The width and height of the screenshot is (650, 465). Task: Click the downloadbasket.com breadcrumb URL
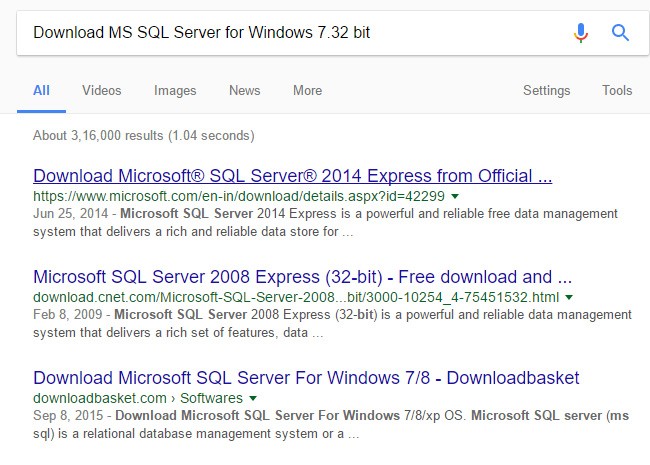click(x=99, y=398)
